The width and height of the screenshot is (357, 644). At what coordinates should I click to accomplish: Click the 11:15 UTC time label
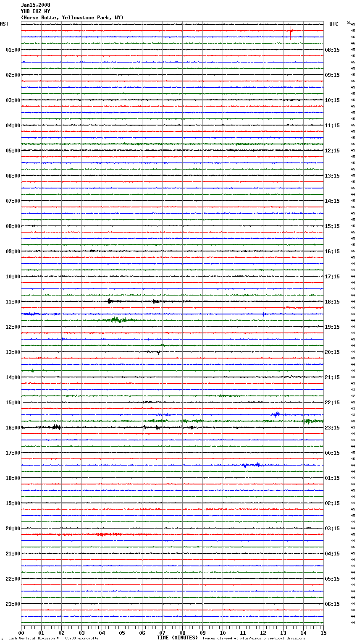click(332, 126)
